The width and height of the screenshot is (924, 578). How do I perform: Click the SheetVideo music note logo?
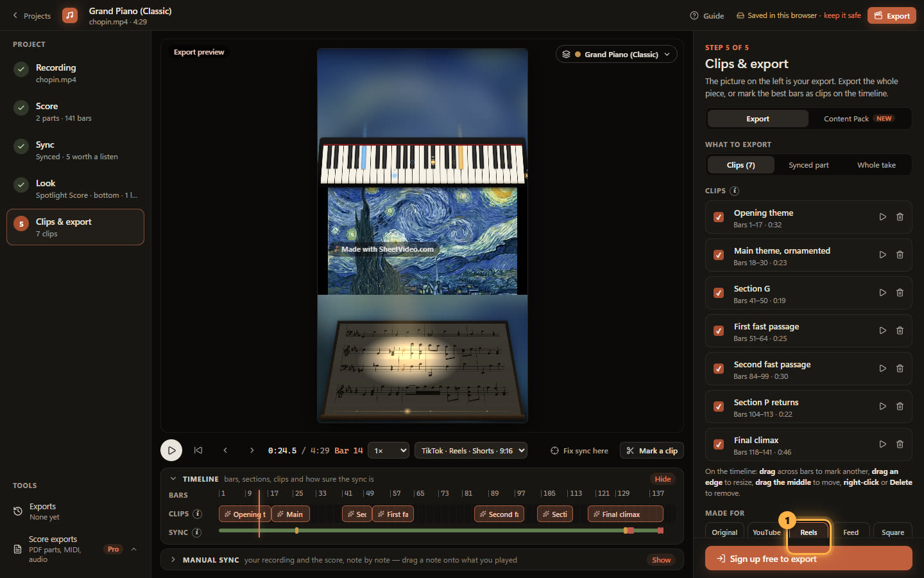(x=70, y=15)
